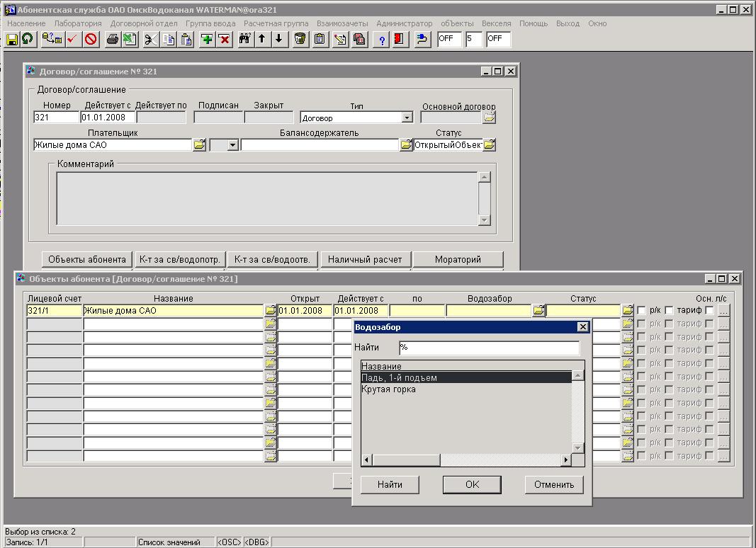Image resolution: width=756 pixels, height=548 pixels.
Task: Click the Save diskette icon in toolbar
Action: tap(12, 39)
